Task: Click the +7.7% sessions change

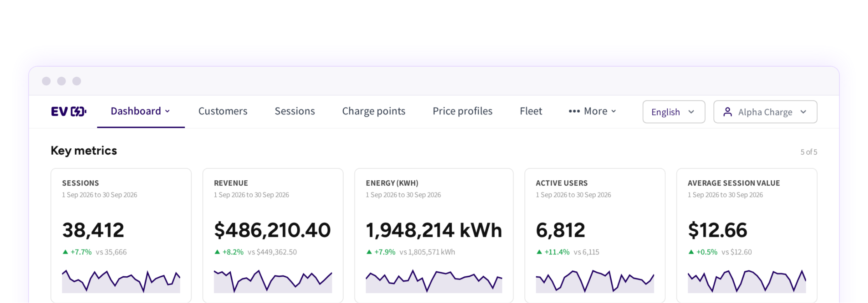Action: coord(81,252)
